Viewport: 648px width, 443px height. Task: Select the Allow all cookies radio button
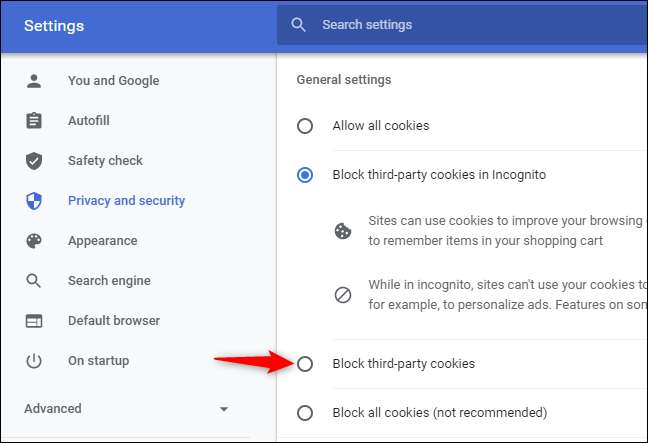tap(305, 126)
